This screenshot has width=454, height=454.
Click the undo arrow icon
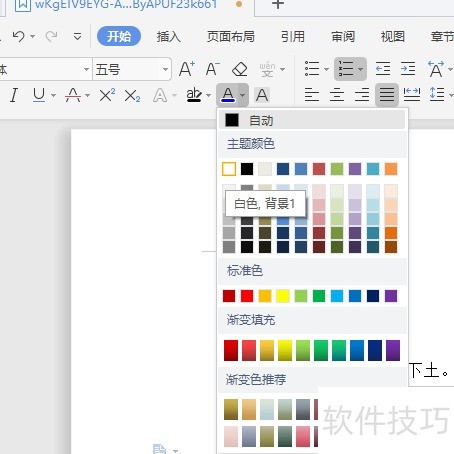point(18,36)
